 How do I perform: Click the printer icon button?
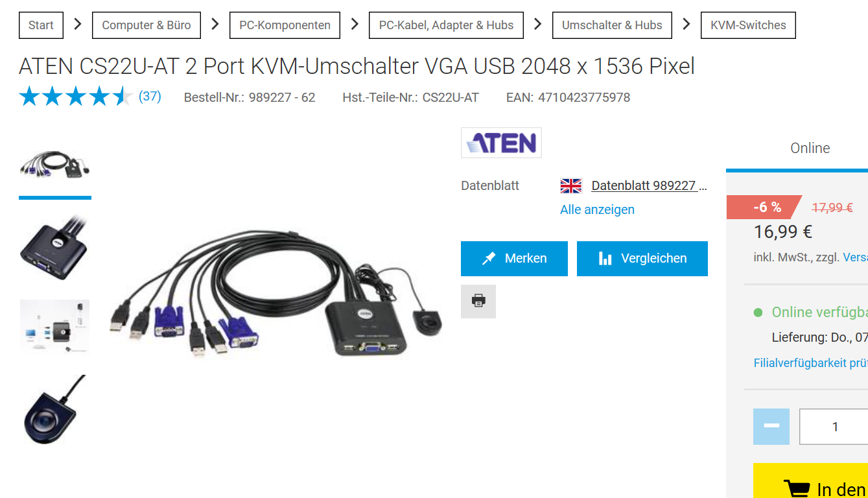(x=478, y=301)
